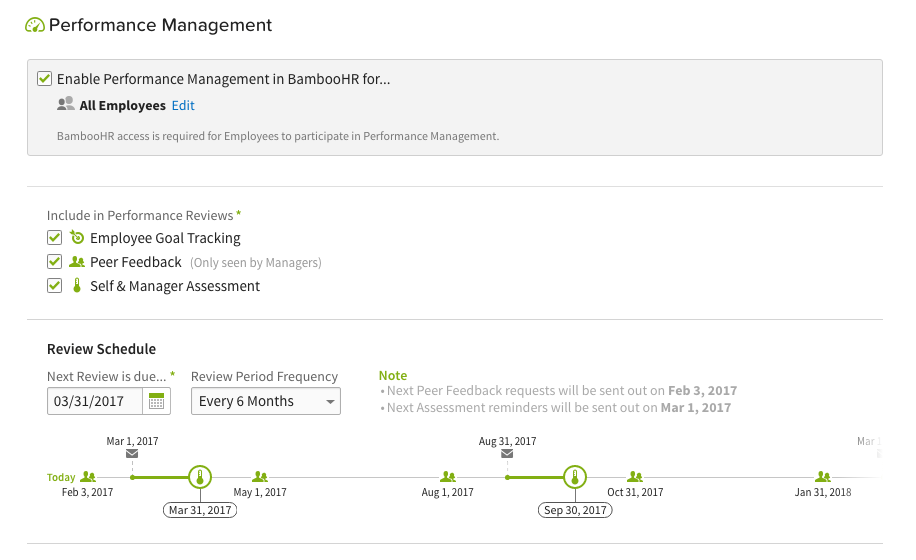Click the peer feedback icon above Aug 1, 2017
The image size is (916, 560).
pos(447,476)
